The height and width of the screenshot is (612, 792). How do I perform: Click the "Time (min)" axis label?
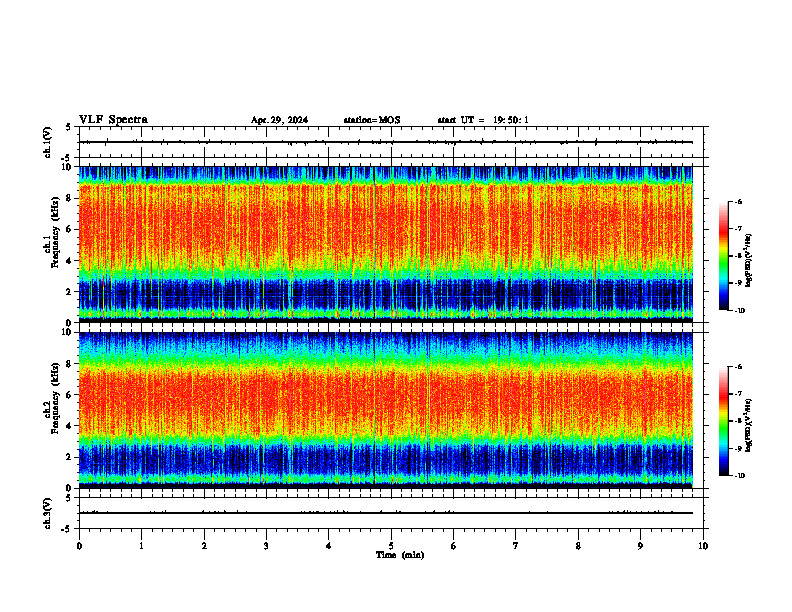pyautogui.click(x=400, y=555)
